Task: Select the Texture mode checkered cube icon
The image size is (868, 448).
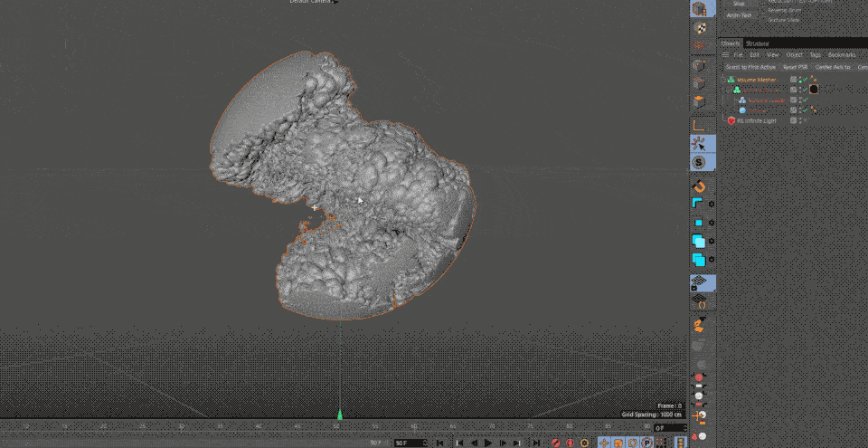Action: coord(699,28)
